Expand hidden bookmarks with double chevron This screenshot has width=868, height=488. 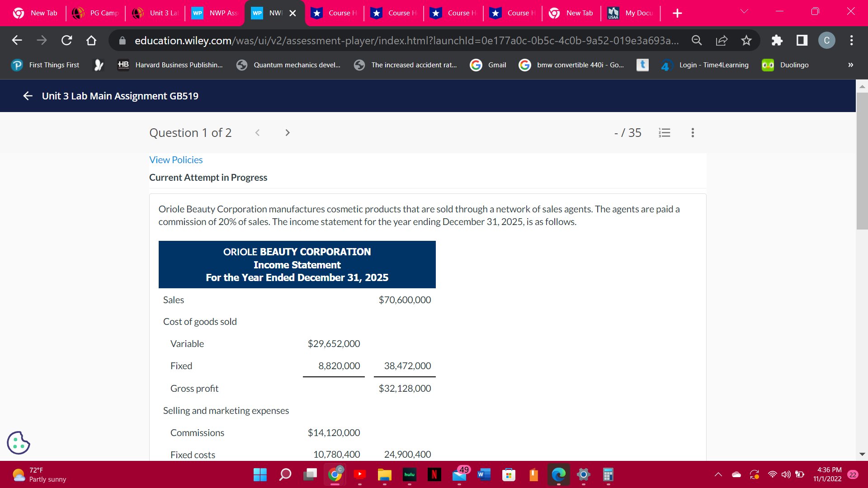tap(850, 65)
